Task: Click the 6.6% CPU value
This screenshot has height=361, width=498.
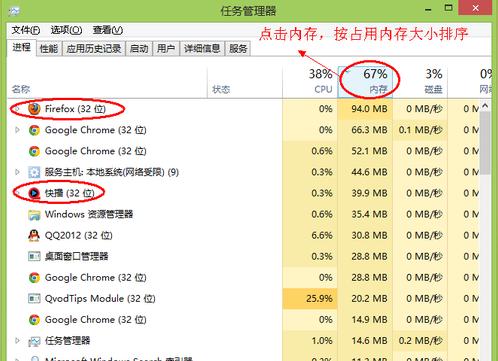Action: (322, 235)
